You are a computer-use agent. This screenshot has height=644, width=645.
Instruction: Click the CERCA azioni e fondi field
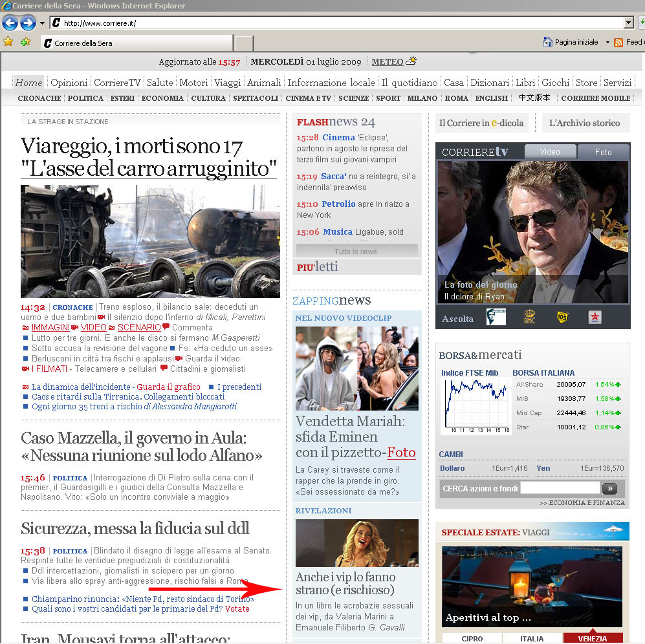(560, 488)
